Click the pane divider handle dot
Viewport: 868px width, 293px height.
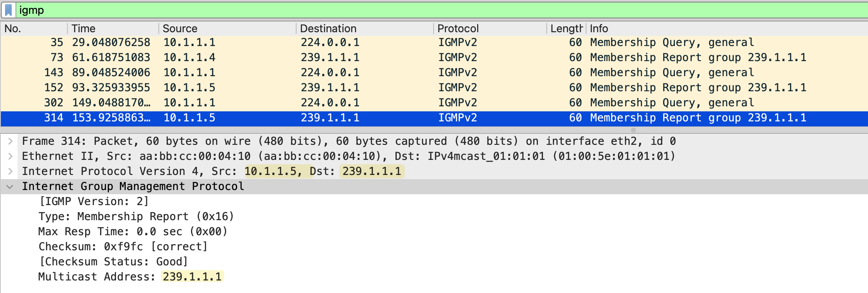coord(633,130)
